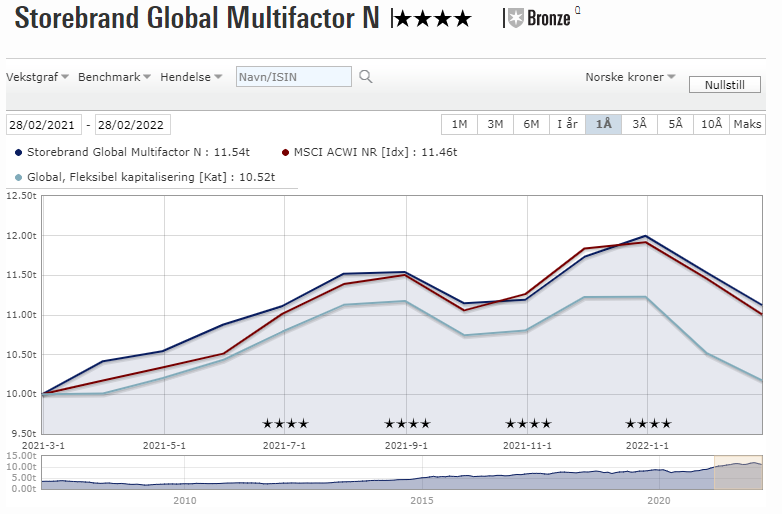The height and width of the screenshot is (514, 782).
Task: Expand the Hendelse dropdown menu
Action: (x=191, y=77)
